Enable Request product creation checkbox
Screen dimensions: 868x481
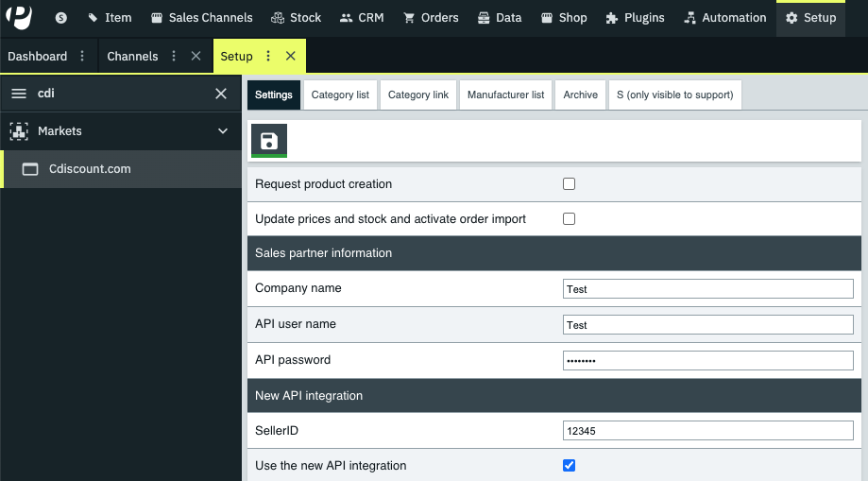click(x=569, y=184)
